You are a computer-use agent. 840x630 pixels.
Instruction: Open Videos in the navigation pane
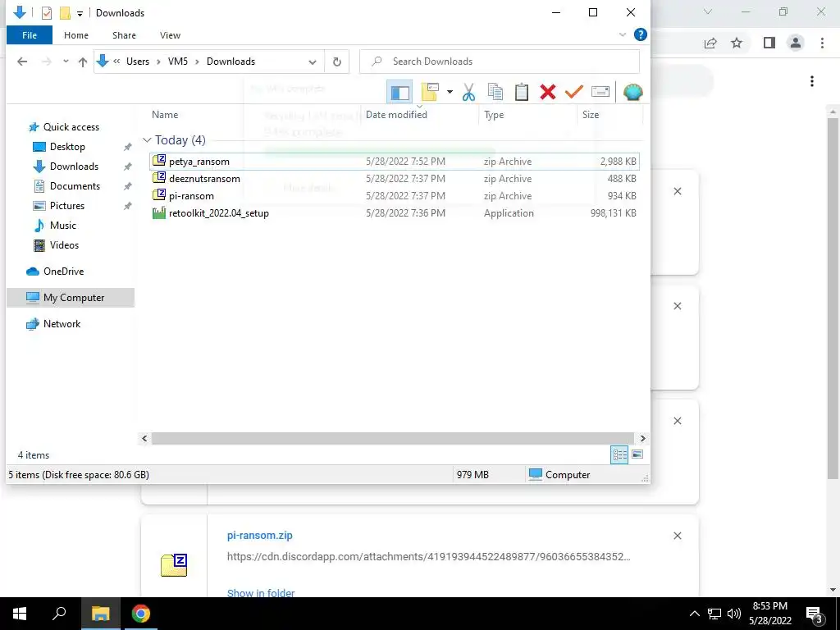[64, 244]
